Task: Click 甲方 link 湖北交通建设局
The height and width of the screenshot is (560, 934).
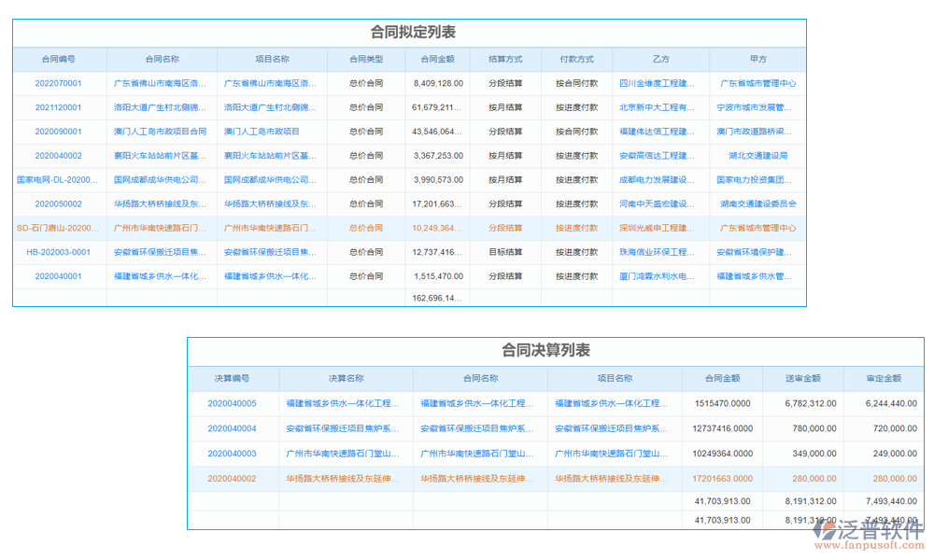Action: (760, 156)
